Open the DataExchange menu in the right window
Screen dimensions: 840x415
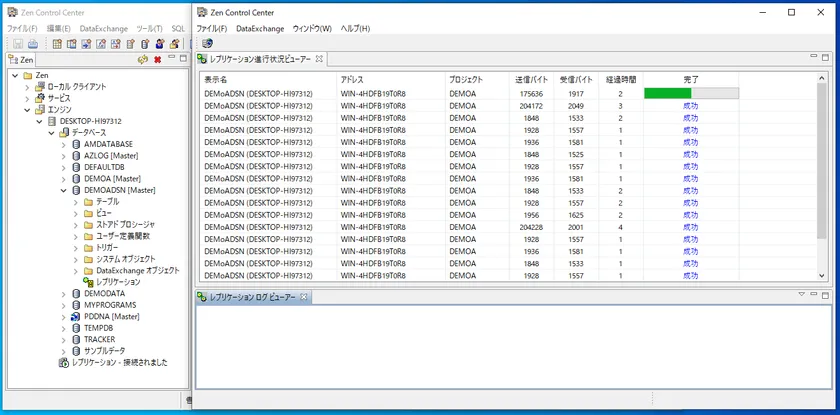260,29
